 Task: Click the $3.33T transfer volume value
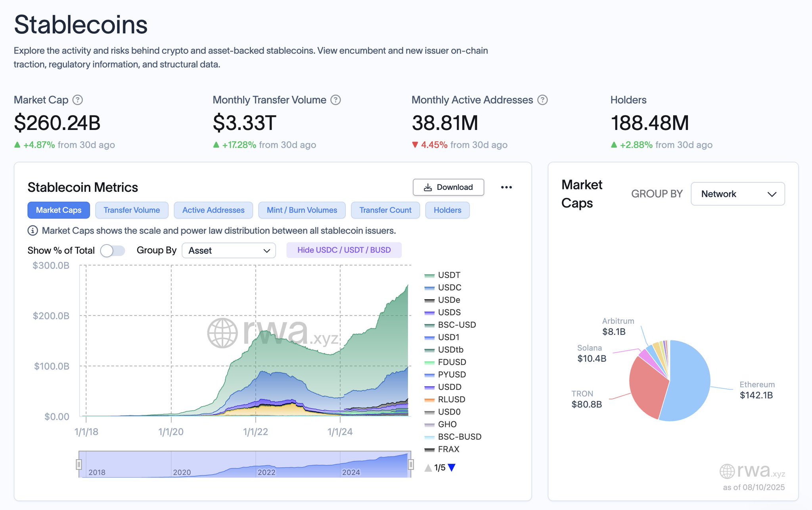point(244,123)
